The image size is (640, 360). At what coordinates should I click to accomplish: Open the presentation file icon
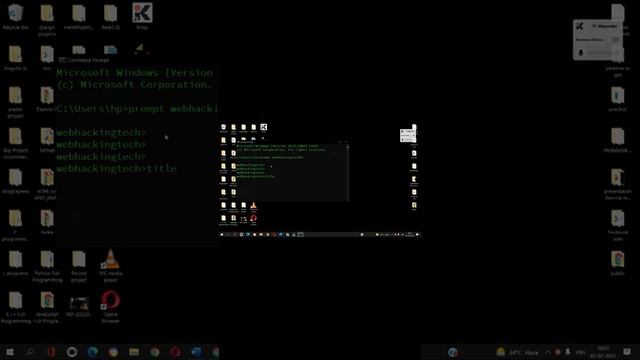click(x=618, y=184)
